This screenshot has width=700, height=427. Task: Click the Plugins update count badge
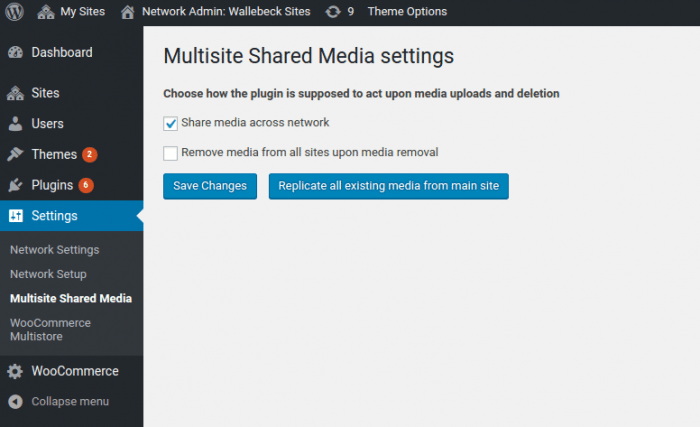[x=86, y=185]
